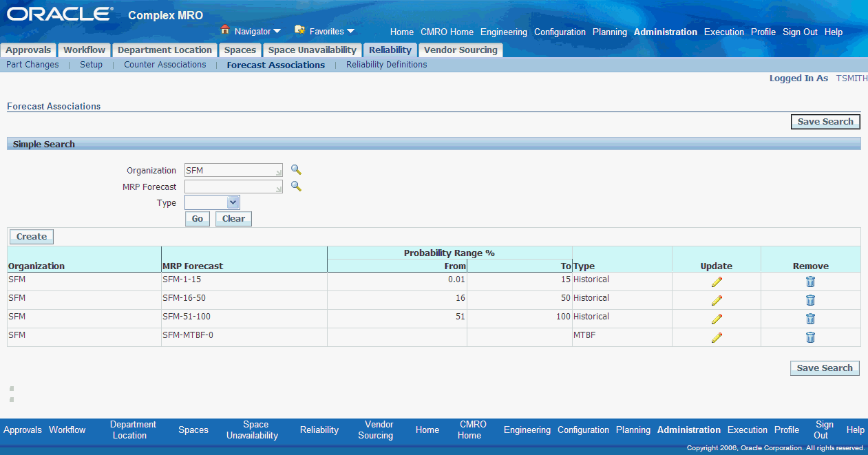Image resolution: width=868 pixels, height=455 pixels.
Task: Click the Go button
Action: [x=198, y=219]
